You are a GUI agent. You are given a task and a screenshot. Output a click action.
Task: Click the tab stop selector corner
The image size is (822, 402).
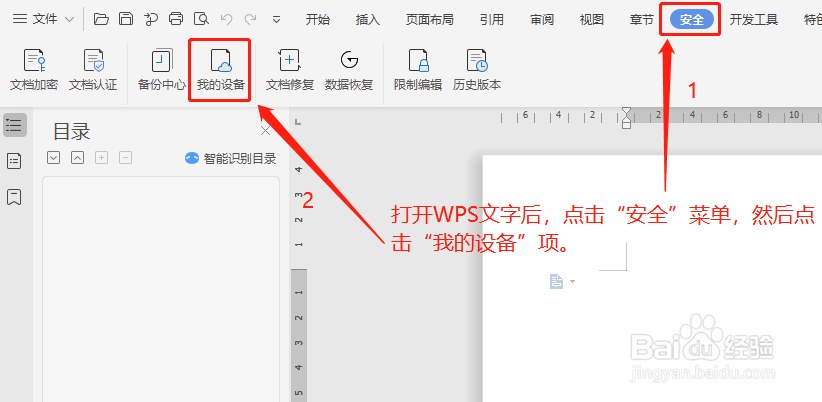pos(298,122)
